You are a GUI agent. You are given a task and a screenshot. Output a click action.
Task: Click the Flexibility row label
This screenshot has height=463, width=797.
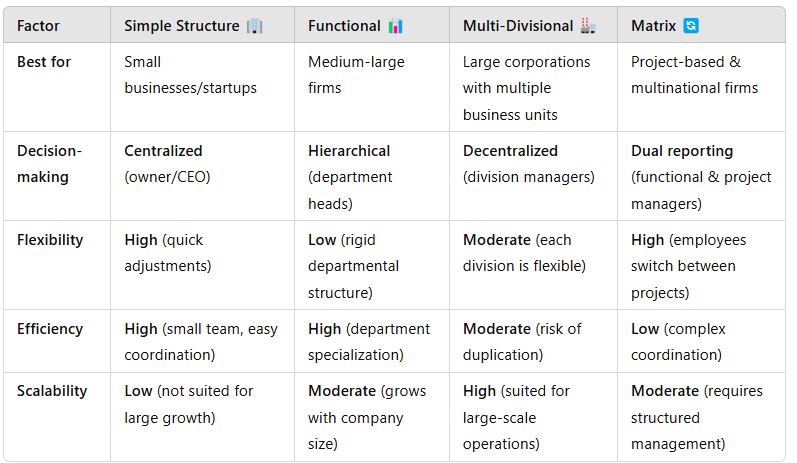click(50, 240)
